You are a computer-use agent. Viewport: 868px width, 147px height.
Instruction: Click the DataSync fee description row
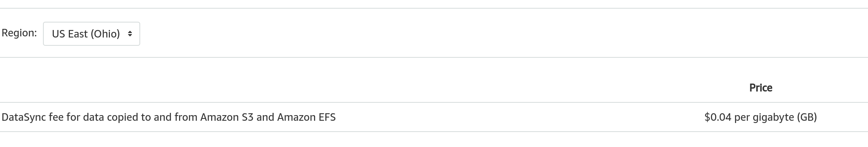click(x=434, y=117)
